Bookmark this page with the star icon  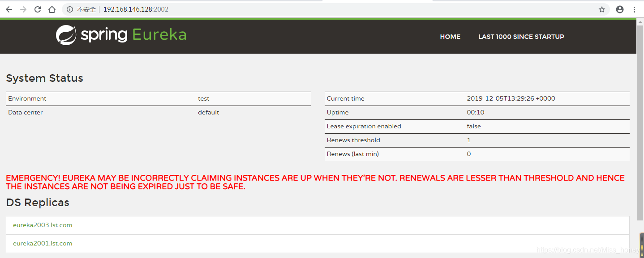(602, 9)
